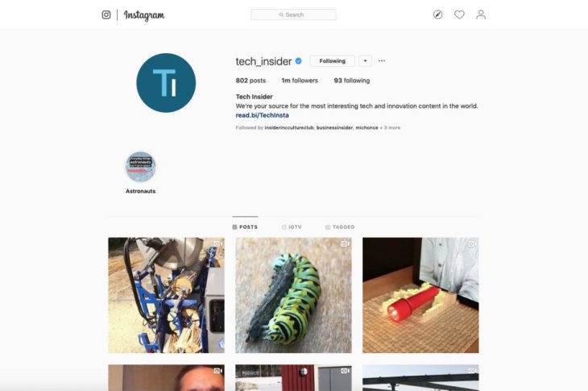Expand the '+ 3 more' followers list
This screenshot has width=588, height=391.
(x=390, y=127)
